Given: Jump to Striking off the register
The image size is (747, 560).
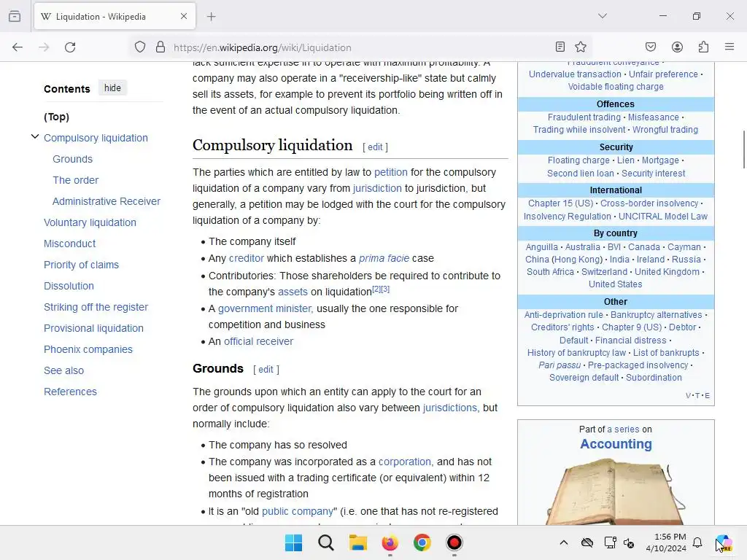Looking at the screenshot, I should click(96, 307).
